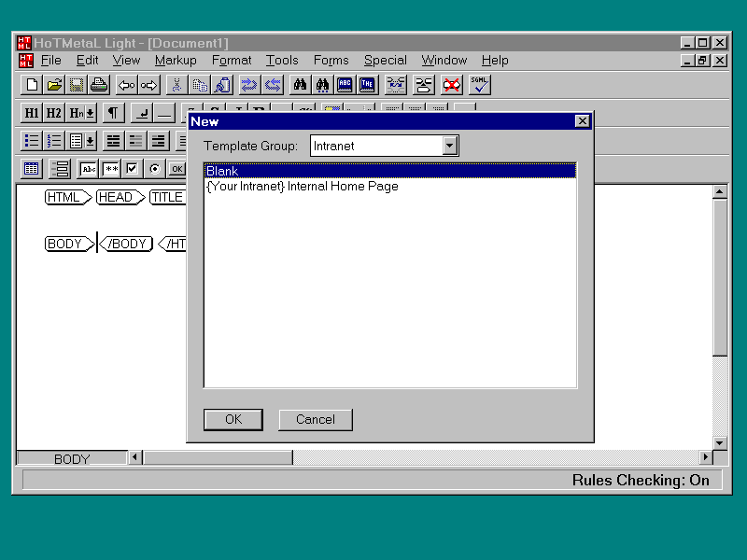This screenshot has height=560, width=747.
Task: Click the first binoculars Find icon
Action: 300,85
